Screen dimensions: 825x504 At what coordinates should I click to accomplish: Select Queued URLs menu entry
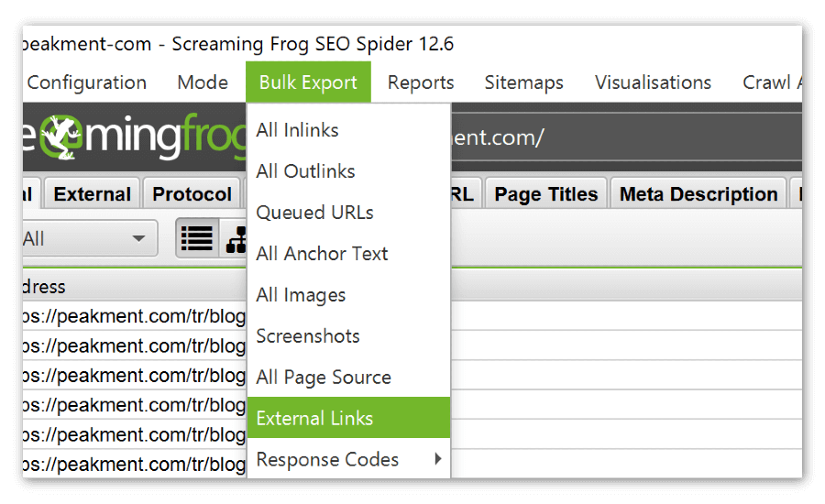pos(314,213)
